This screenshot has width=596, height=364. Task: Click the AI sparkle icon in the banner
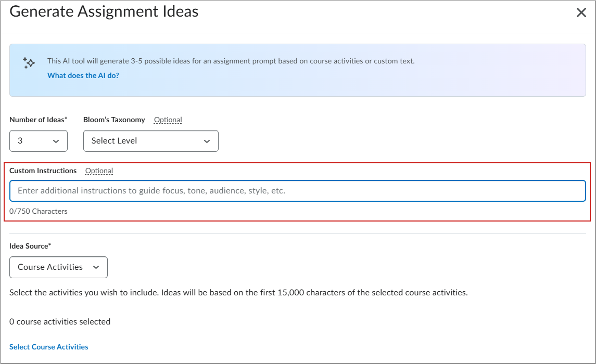[29, 63]
